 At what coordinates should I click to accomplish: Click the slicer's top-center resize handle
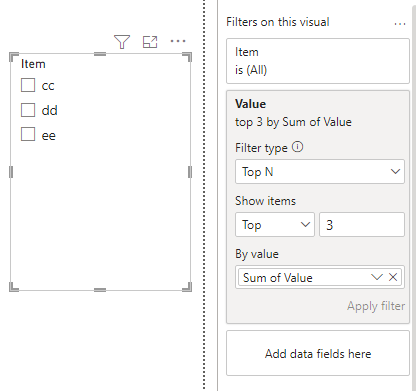(x=100, y=54)
